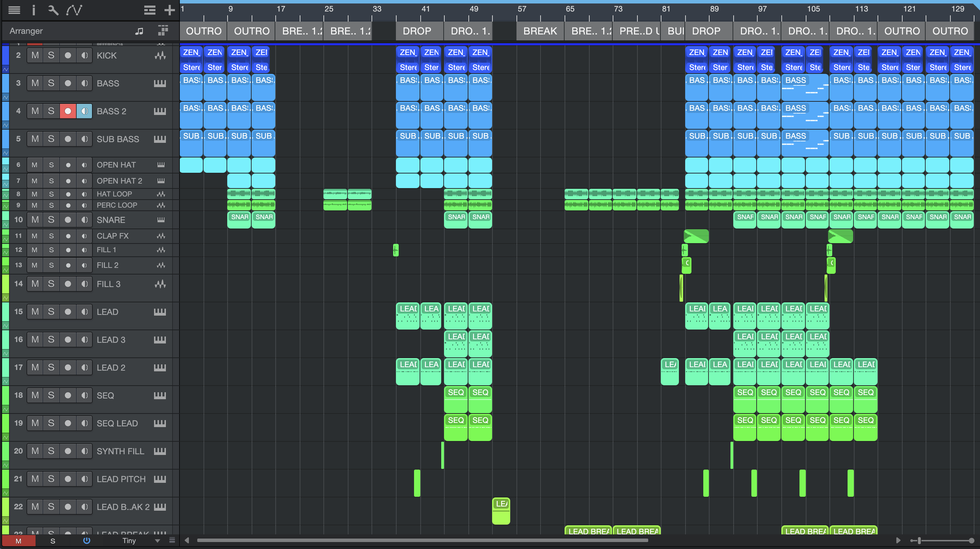Click the OPEN HAT instrument keyboard icon
The image size is (980, 549).
click(161, 165)
